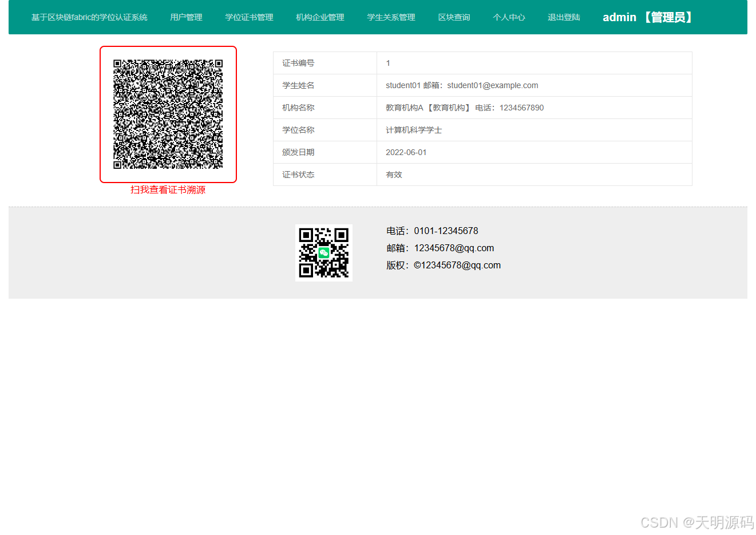The height and width of the screenshot is (535, 756).
Task: Select 区块查询 in the top navigation
Action: tap(454, 17)
